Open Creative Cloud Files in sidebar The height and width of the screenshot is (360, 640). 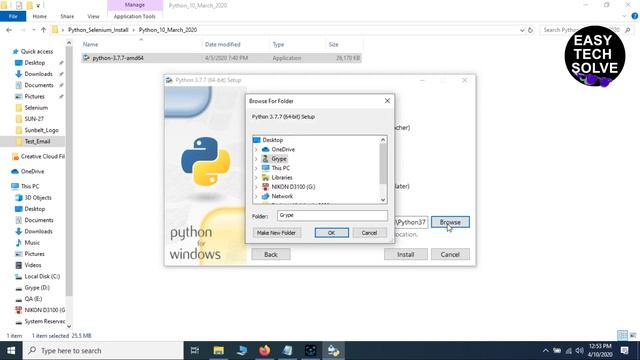pyautogui.click(x=42, y=156)
